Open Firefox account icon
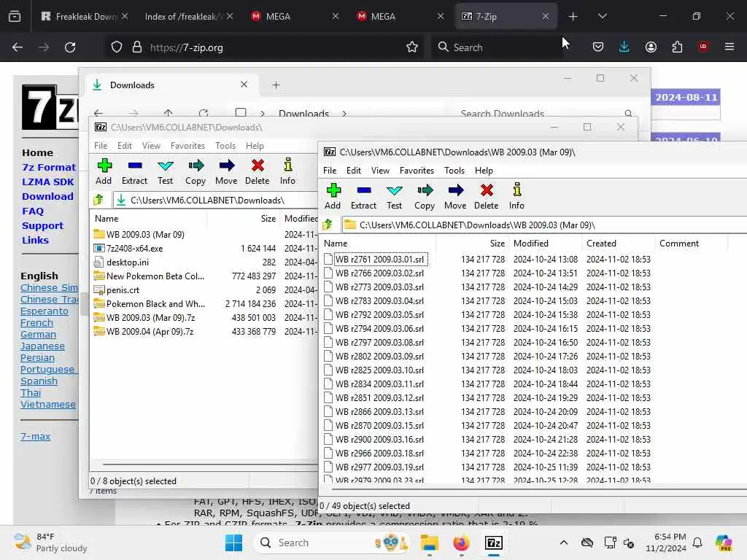Screen dimensions: 747x560 point(651,47)
